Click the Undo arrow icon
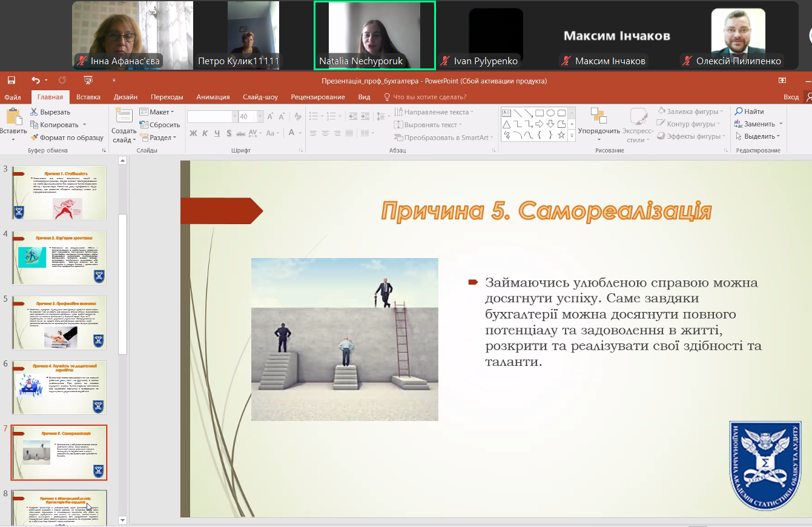 click(x=35, y=80)
